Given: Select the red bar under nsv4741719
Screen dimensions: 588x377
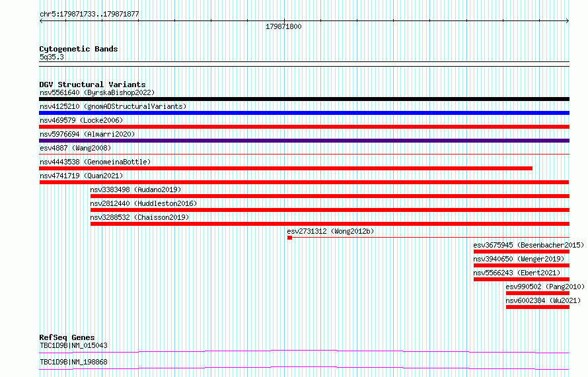Looking at the screenshot, I should pyautogui.click(x=304, y=182).
